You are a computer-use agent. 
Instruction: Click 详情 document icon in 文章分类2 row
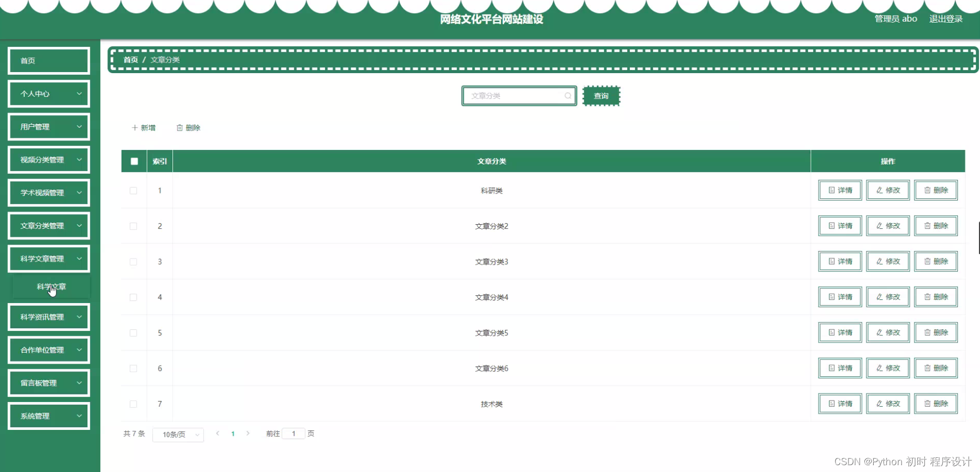coord(831,226)
